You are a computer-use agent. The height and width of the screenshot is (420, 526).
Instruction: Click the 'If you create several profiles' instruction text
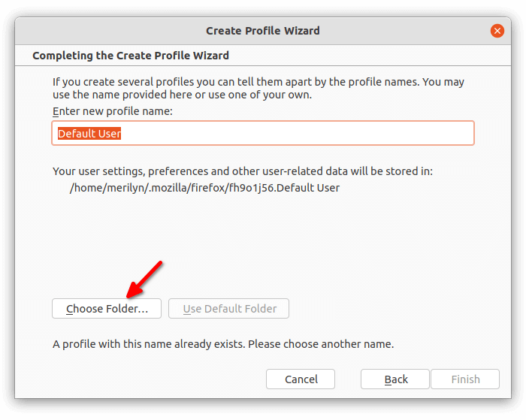[258, 88]
